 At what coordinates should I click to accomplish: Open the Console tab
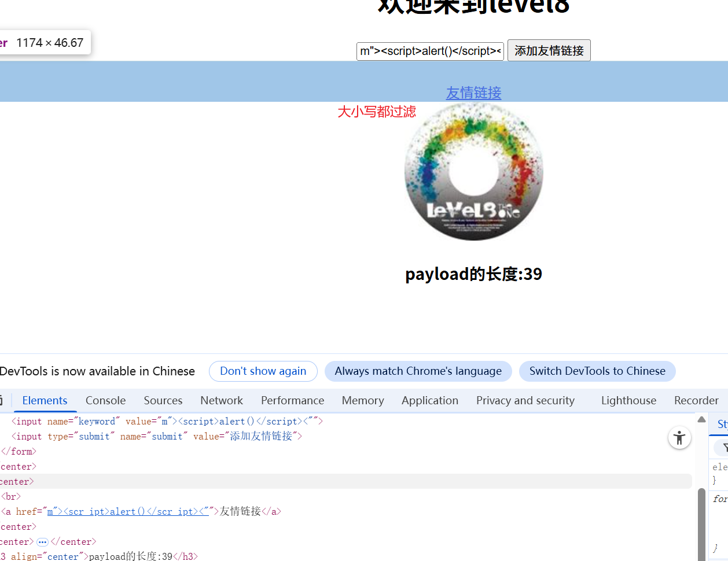105,400
